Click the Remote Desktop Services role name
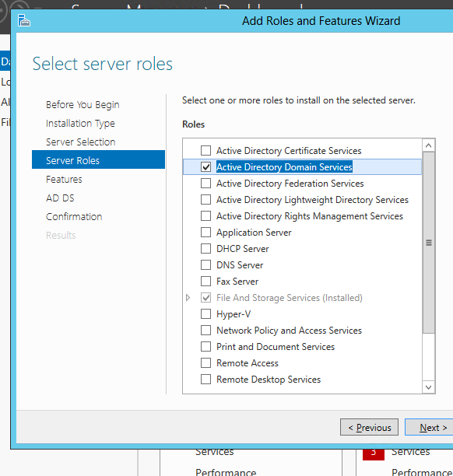The image size is (453, 476). point(269,380)
